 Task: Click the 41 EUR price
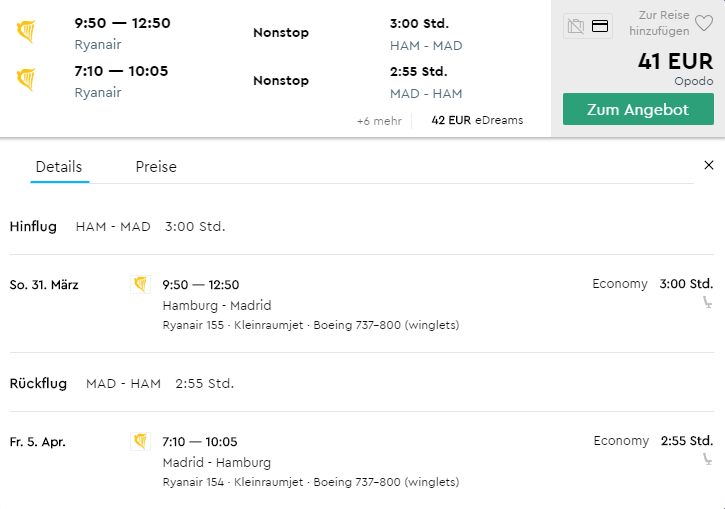(x=676, y=61)
